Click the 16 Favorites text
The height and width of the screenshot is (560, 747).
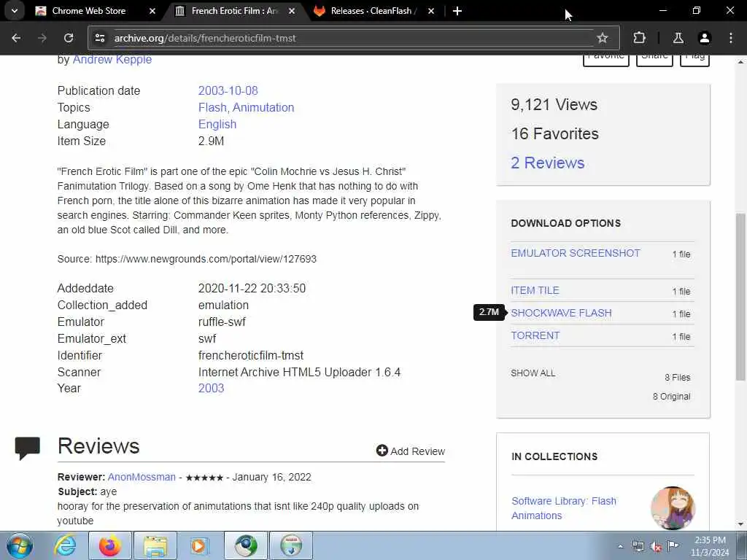point(555,134)
